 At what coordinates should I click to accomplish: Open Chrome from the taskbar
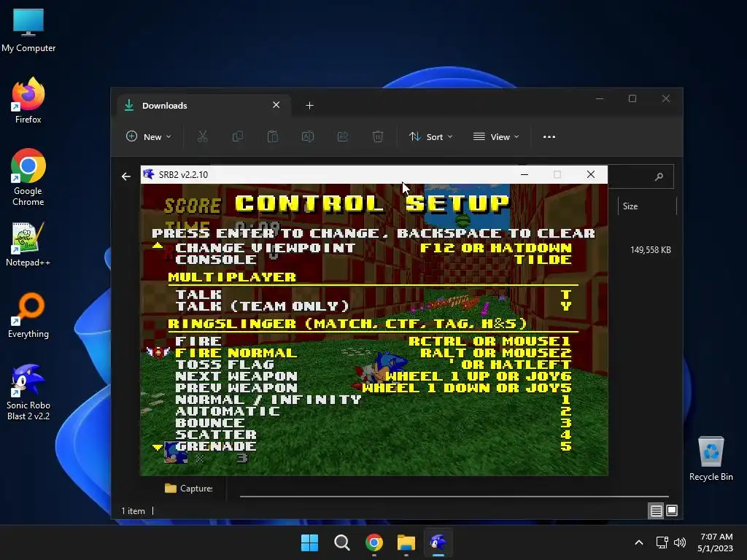pyautogui.click(x=374, y=542)
